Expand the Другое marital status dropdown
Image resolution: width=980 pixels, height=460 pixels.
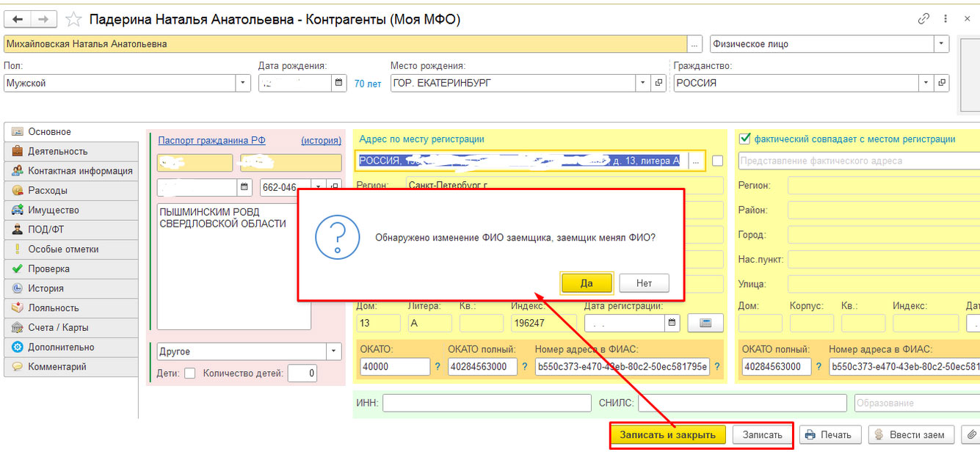[x=334, y=351]
